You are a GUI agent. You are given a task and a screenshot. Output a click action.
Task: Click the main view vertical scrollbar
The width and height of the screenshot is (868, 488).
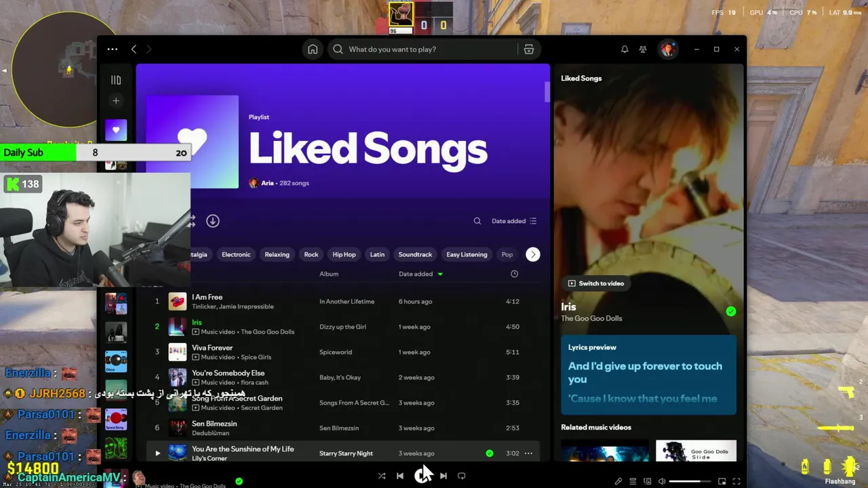pos(547,92)
